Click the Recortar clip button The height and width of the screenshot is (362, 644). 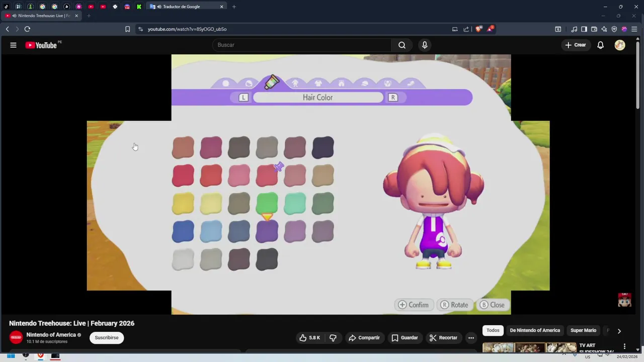pyautogui.click(x=443, y=338)
